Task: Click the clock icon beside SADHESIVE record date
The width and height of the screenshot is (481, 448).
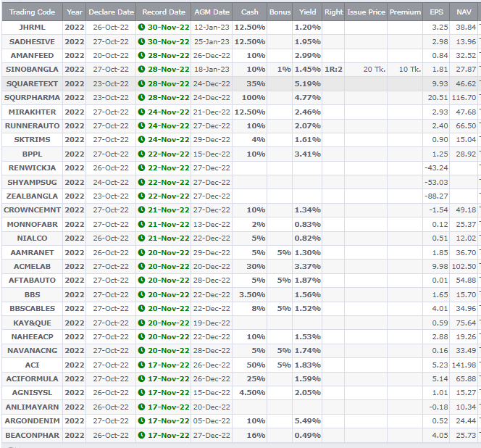Action: coord(141,41)
